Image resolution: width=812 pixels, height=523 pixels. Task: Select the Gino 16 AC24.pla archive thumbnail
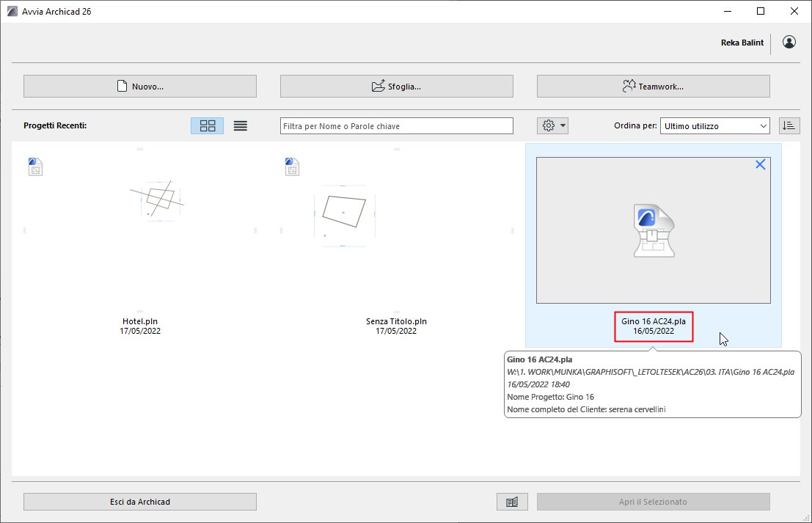click(653, 230)
